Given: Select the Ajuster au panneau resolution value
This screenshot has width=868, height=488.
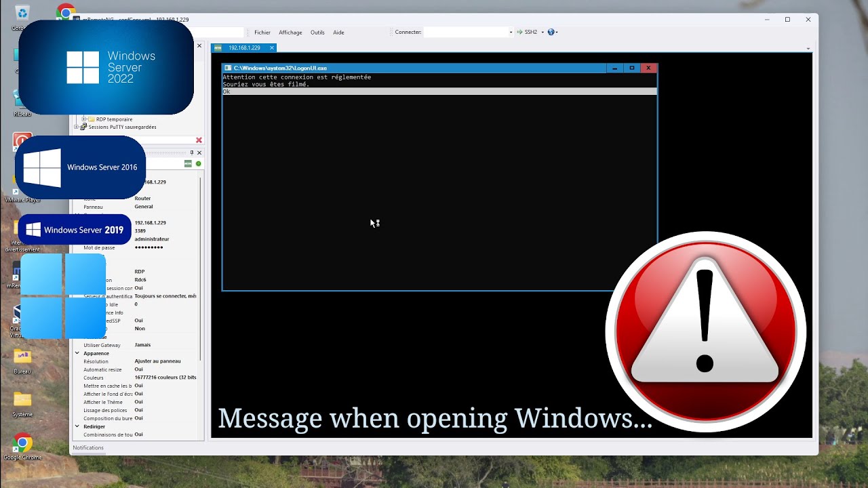Looking at the screenshot, I should pos(157,361).
